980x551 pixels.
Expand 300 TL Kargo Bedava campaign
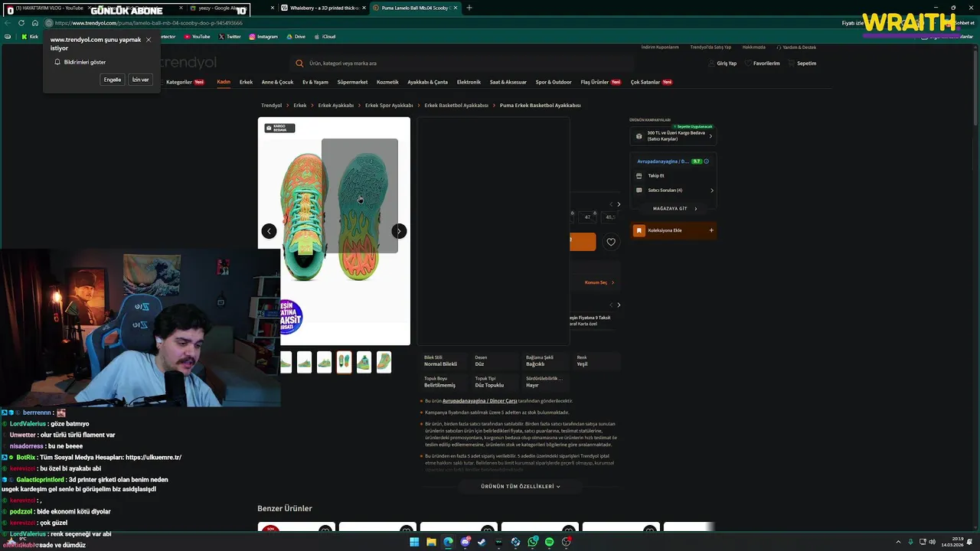tap(673, 136)
